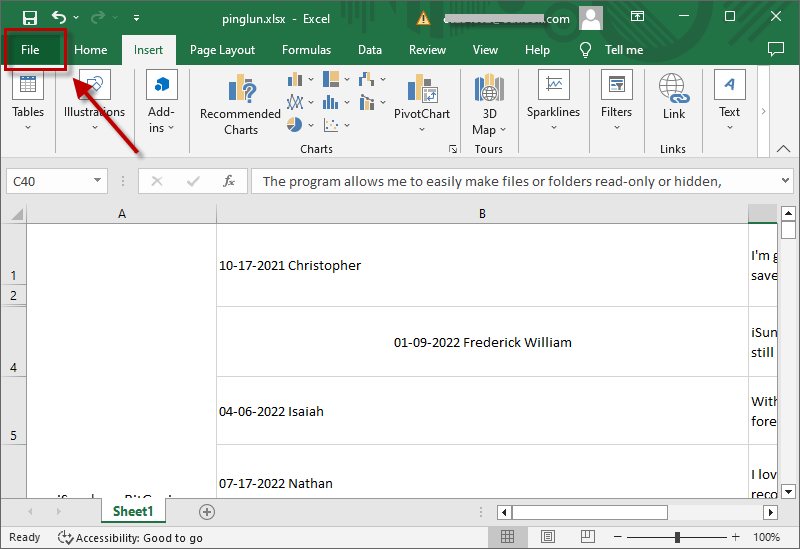Image resolution: width=800 pixels, height=549 pixels.
Task: Check Accessibility: Good to go status
Action: (x=130, y=537)
